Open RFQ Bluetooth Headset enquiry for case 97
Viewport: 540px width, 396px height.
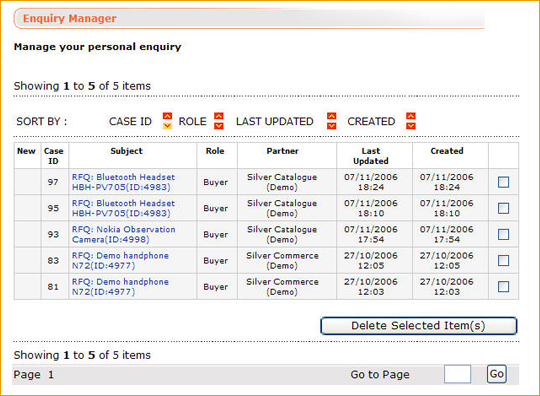(123, 182)
